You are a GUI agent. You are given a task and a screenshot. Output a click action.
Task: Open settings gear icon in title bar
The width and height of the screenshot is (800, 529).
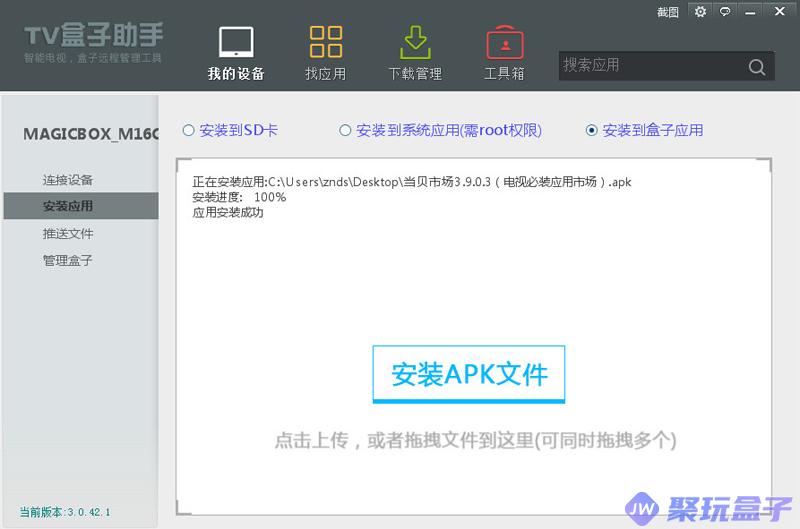(700, 11)
